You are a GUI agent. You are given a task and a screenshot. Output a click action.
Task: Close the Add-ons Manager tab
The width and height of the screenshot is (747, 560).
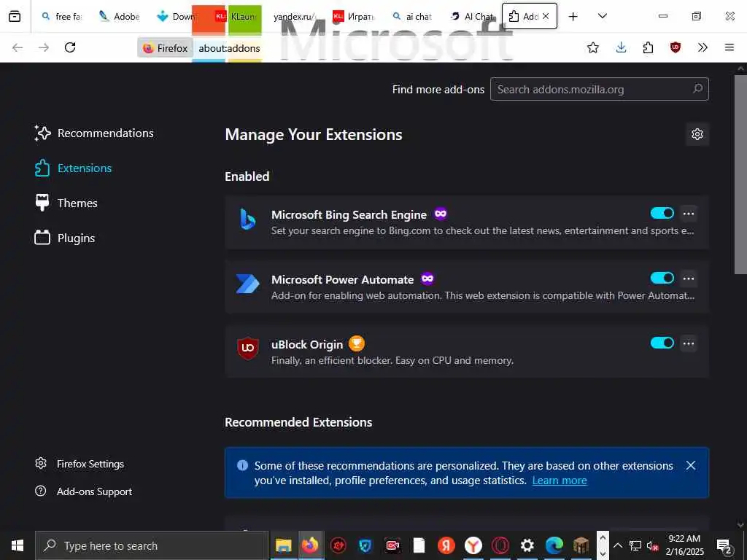(546, 16)
